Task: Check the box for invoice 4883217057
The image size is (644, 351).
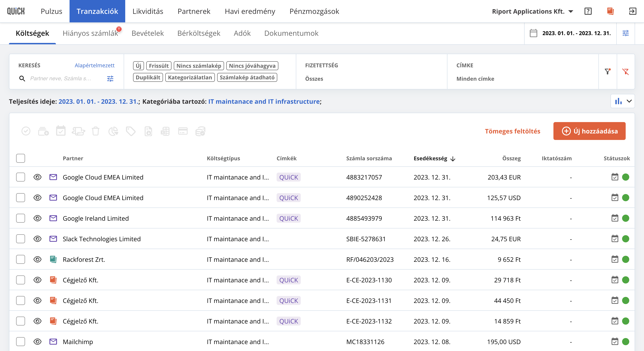Action: coord(21,177)
